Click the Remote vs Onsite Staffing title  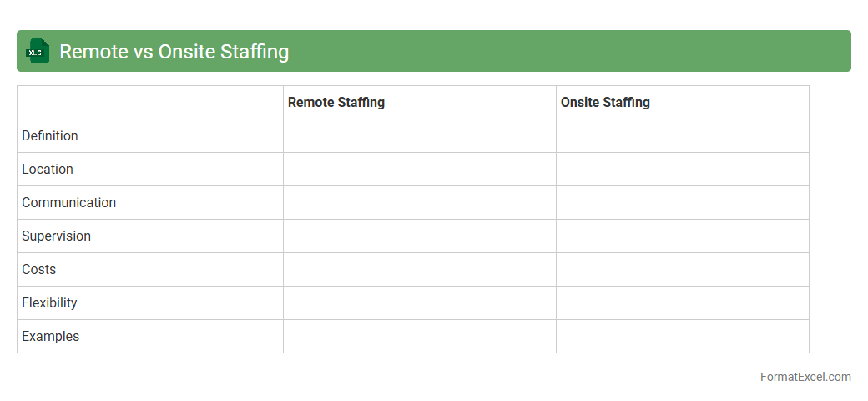174,52
